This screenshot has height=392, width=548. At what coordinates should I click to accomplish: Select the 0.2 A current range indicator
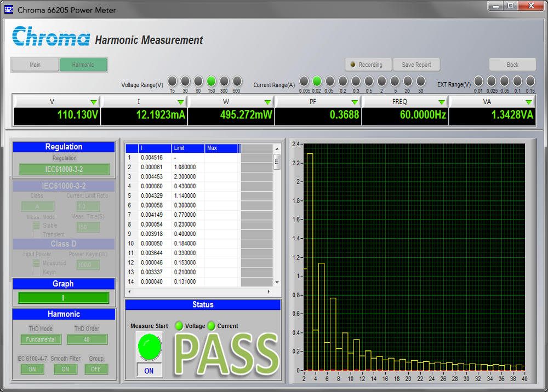pyautogui.click(x=343, y=82)
